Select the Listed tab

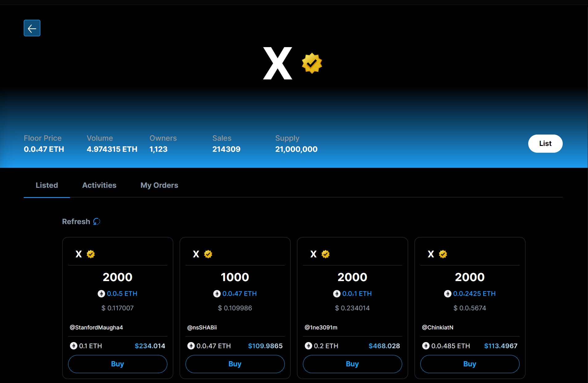click(x=47, y=185)
